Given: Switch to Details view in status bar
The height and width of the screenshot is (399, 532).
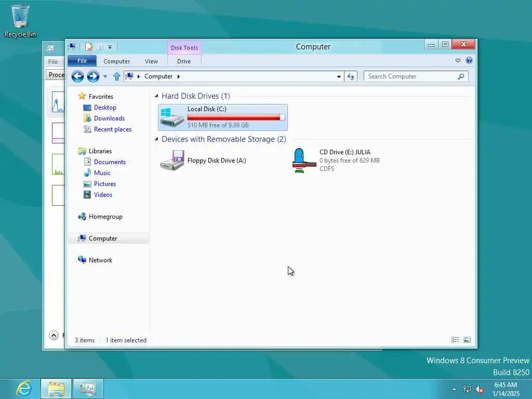Looking at the screenshot, I should pyautogui.click(x=455, y=340).
